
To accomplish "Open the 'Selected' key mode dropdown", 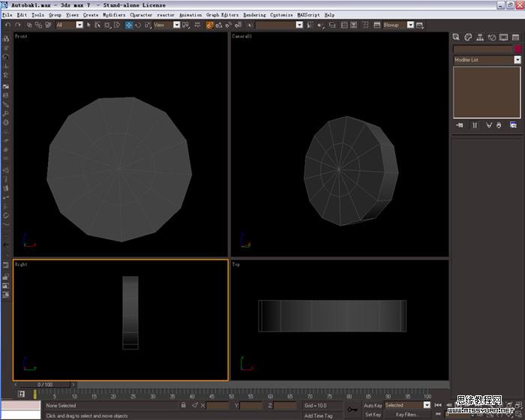I will [427, 405].
